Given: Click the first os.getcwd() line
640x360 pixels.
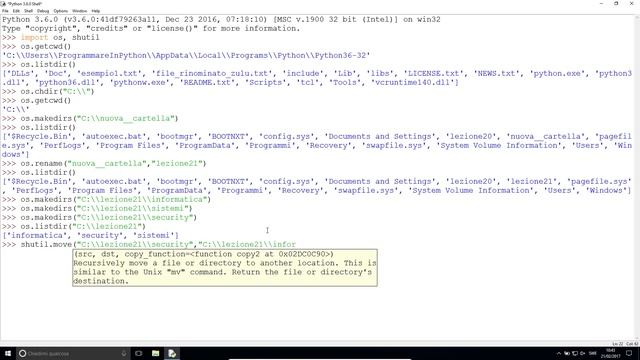Looking at the screenshot, I should 36,47.
